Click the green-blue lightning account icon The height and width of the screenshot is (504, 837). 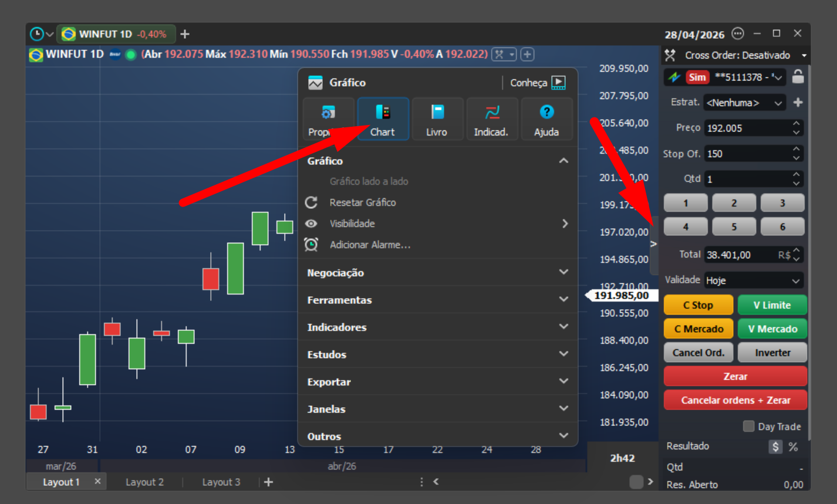tap(674, 77)
